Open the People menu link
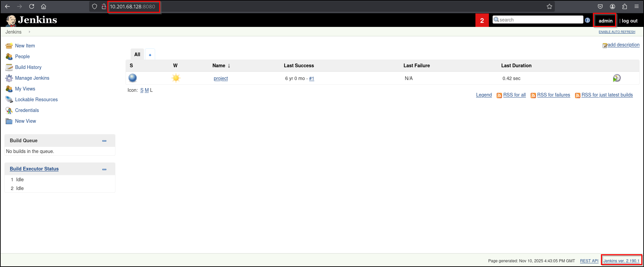This screenshot has height=267, width=644. [x=22, y=56]
